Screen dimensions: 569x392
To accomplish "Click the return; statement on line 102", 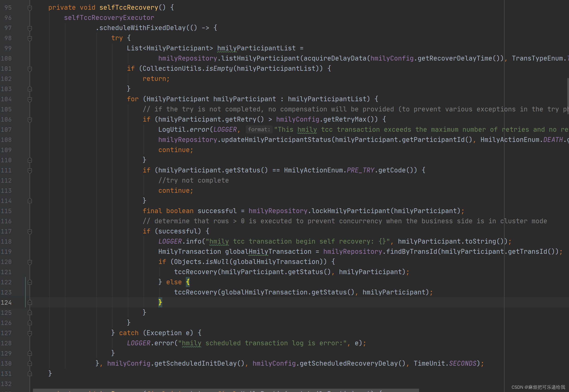I will click(x=156, y=79).
